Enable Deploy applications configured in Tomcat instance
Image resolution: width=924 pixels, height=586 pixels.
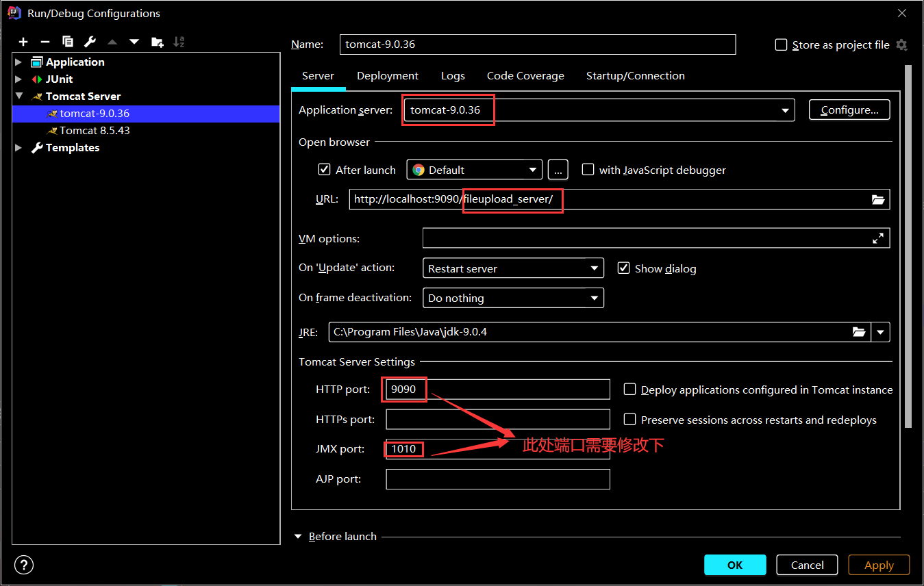pos(630,390)
